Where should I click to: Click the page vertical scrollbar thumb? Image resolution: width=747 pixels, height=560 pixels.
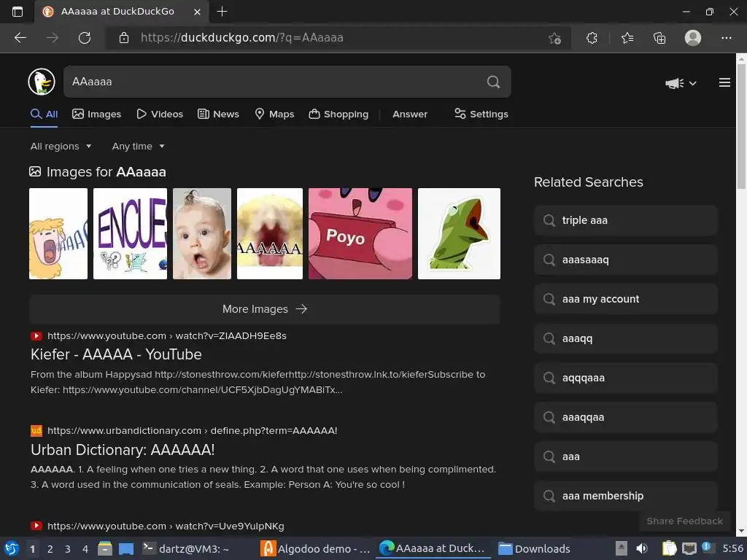pyautogui.click(x=741, y=126)
